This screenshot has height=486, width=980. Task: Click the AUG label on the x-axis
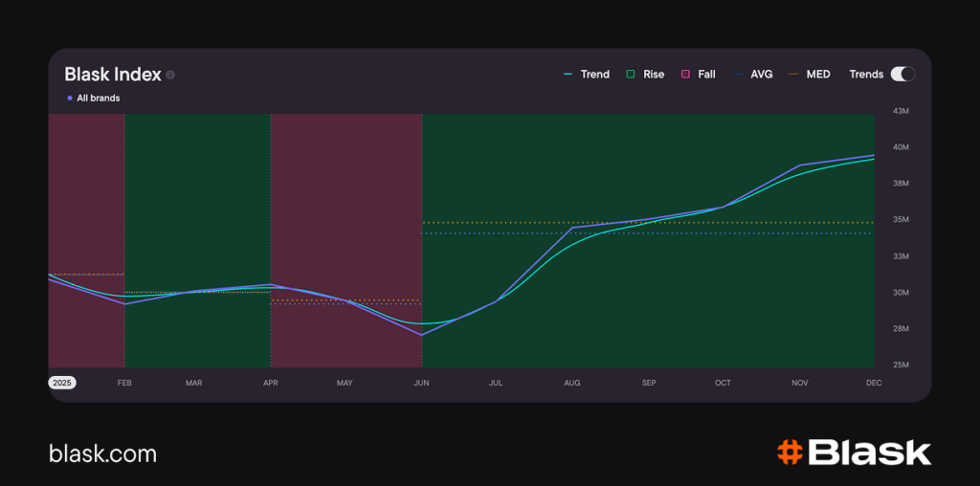pos(571,383)
